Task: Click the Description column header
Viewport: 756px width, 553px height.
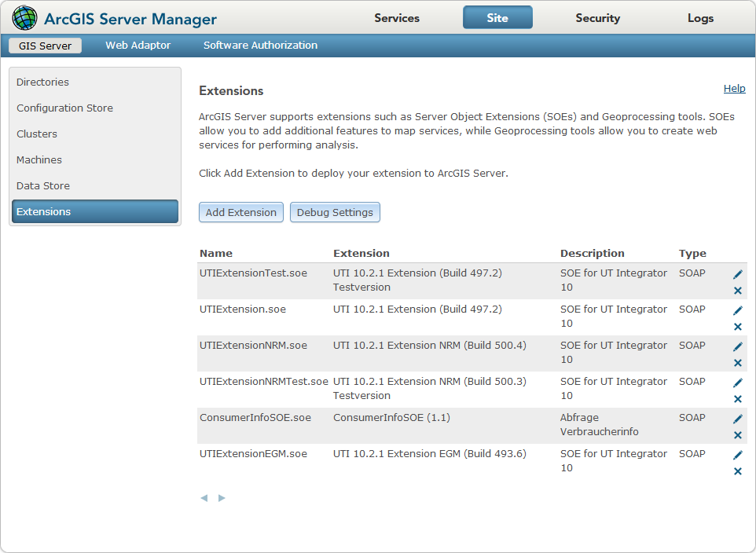Action: pos(592,253)
